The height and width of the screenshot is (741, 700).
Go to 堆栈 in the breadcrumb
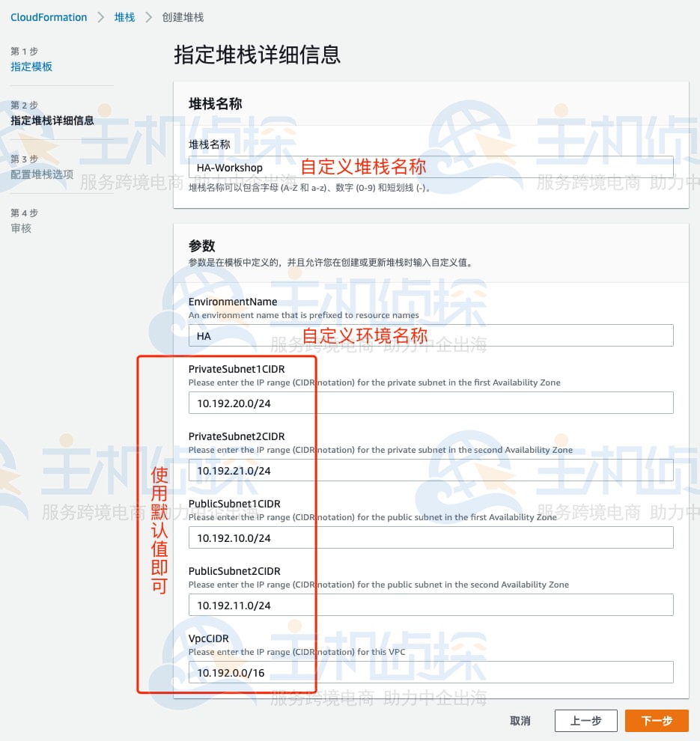124,17
